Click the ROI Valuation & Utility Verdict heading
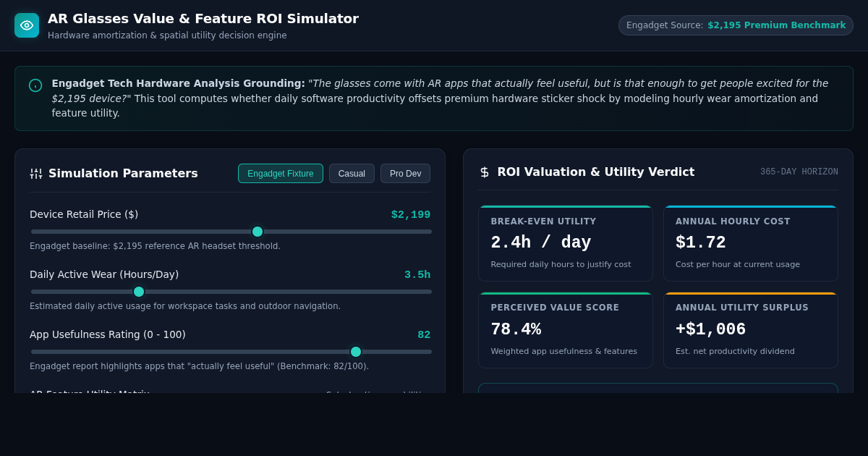Screen dimensions: 868x456 pos(596,172)
